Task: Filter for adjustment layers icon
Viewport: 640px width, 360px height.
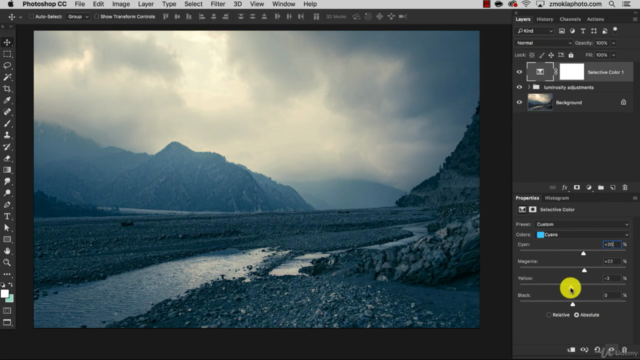Action: tap(572, 31)
